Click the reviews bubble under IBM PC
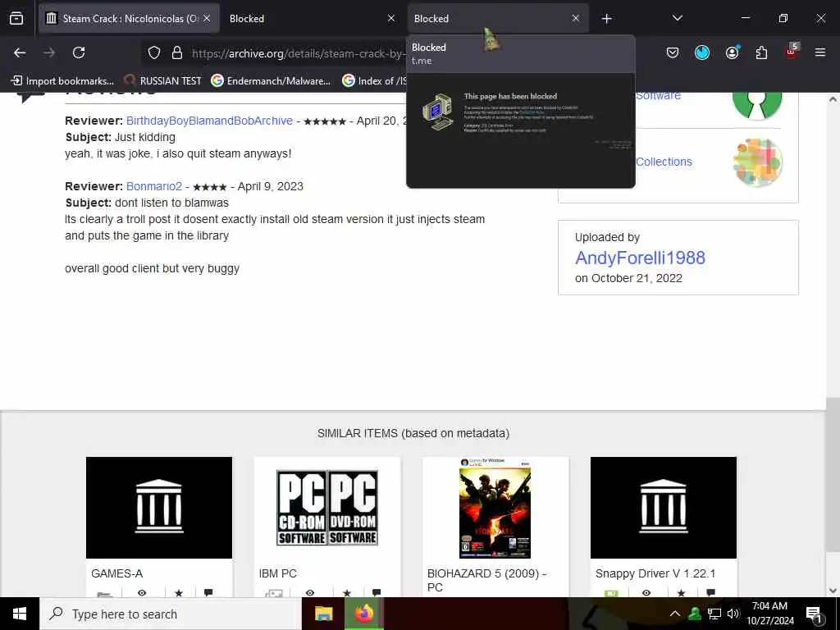Viewport: 840px width, 630px height. 377,592
